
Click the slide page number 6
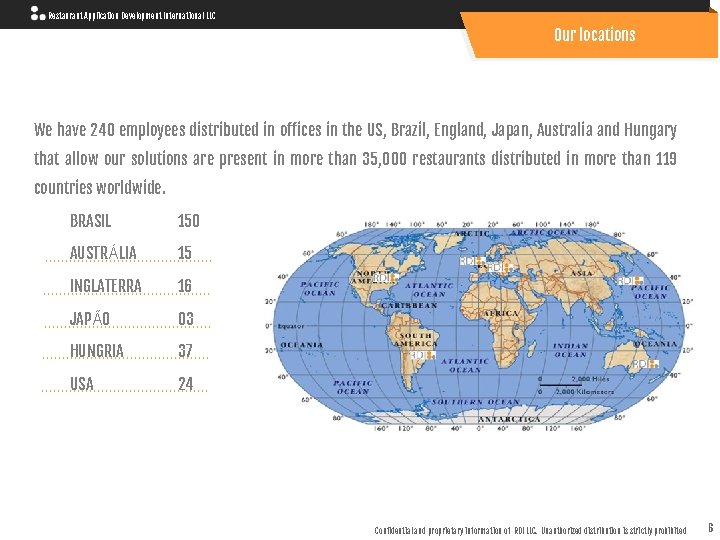pyautogui.click(x=710, y=527)
